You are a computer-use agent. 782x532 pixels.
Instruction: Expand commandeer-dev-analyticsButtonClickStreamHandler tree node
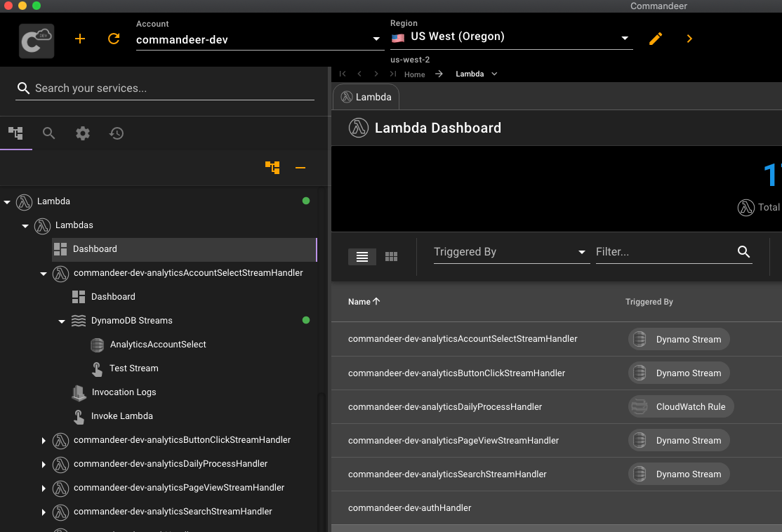pos(44,441)
